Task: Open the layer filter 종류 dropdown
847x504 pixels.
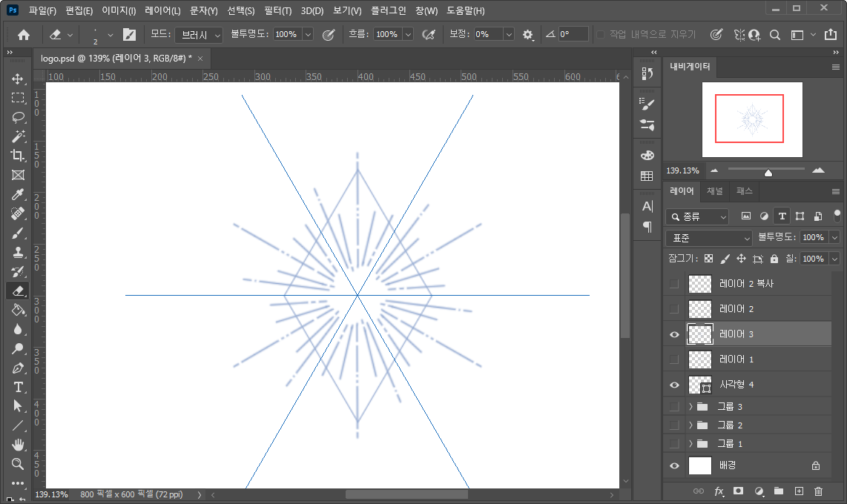Action: point(697,217)
